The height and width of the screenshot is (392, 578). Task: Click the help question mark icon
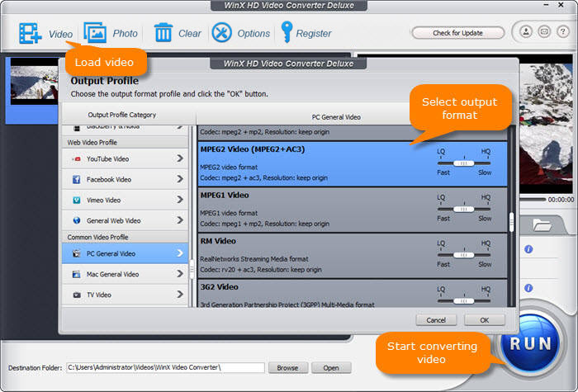[x=562, y=31]
